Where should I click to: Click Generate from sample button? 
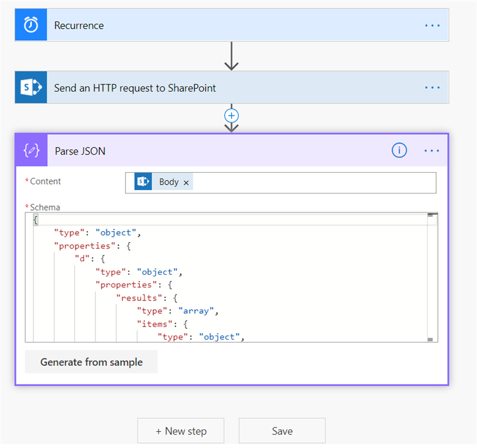pos(91,362)
